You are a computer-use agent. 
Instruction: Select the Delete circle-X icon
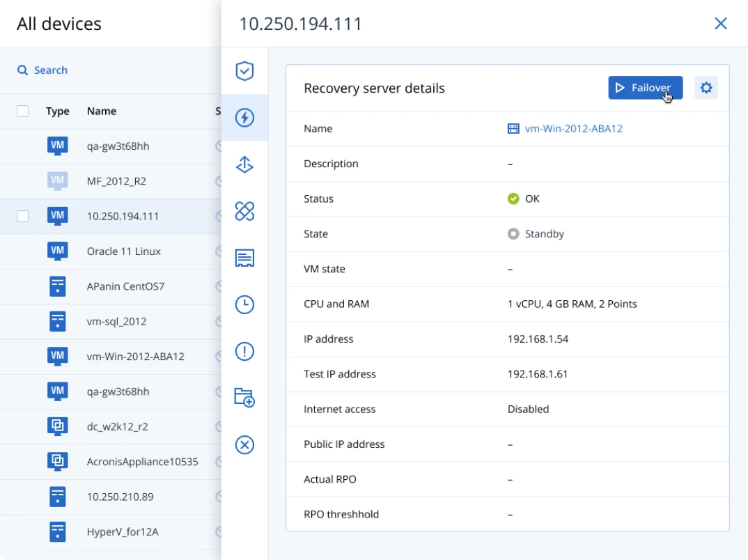tap(244, 444)
